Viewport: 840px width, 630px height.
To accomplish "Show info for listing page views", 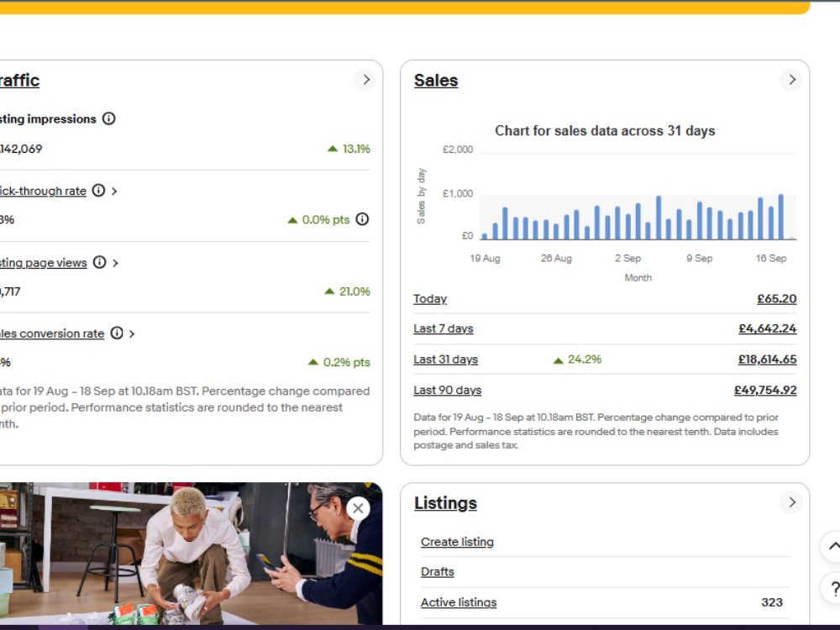I will [100, 262].
